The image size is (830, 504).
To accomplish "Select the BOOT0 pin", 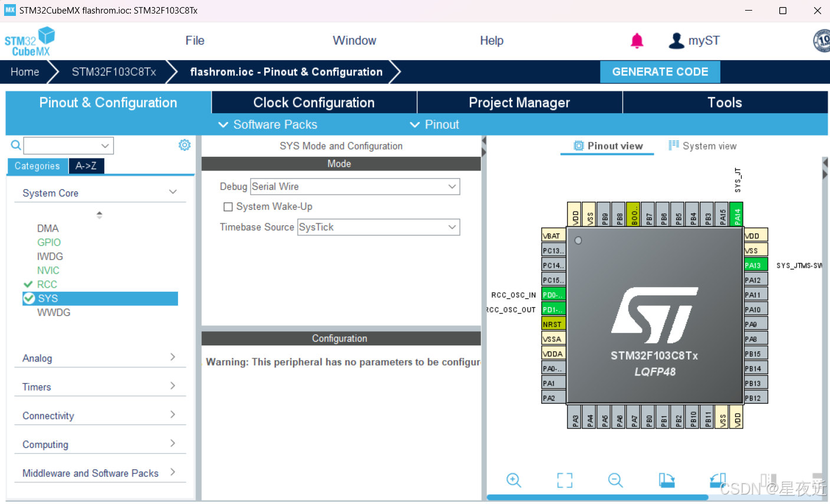I will pyautogui.click(x=633, y=215).
